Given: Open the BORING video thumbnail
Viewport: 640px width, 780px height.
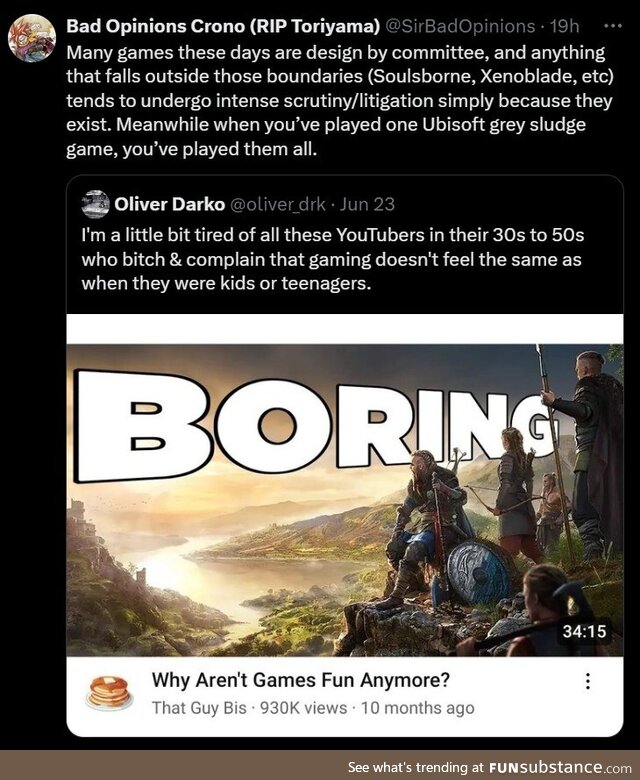Looking at the screenshot, I should point(345,499).
